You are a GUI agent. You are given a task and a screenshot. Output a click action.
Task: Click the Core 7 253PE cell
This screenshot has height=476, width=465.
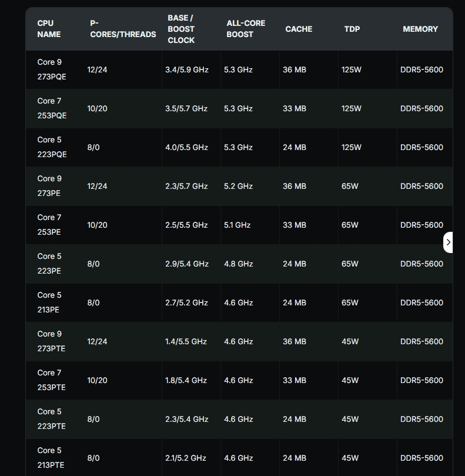point(49,225)
